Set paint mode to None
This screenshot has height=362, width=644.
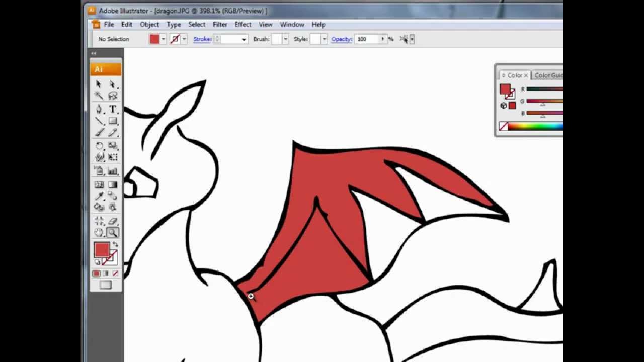(115, 274)
